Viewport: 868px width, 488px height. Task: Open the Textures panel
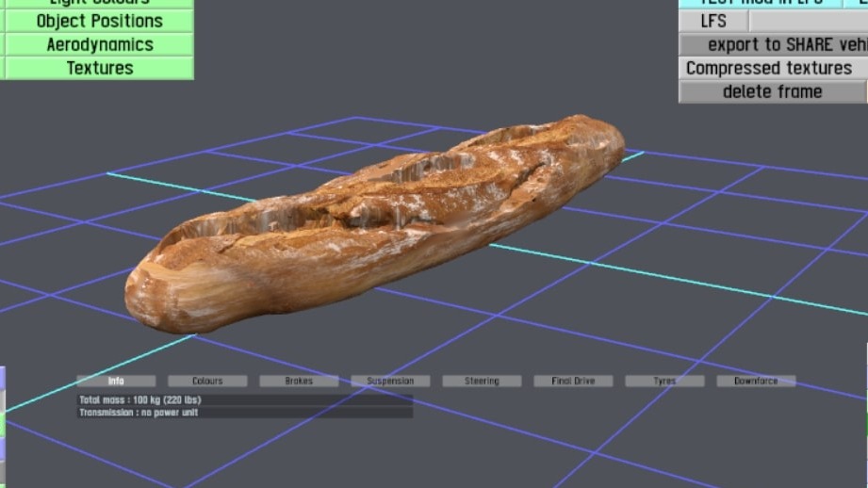(x=100, y=68)
